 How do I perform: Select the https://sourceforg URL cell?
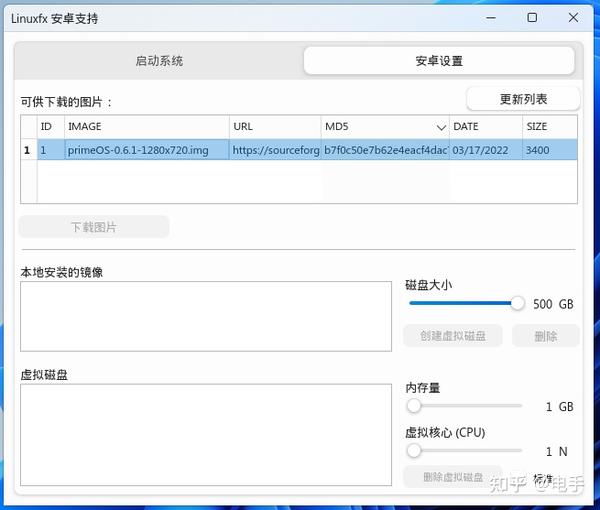pyautogui.click(x=275, y=150)
